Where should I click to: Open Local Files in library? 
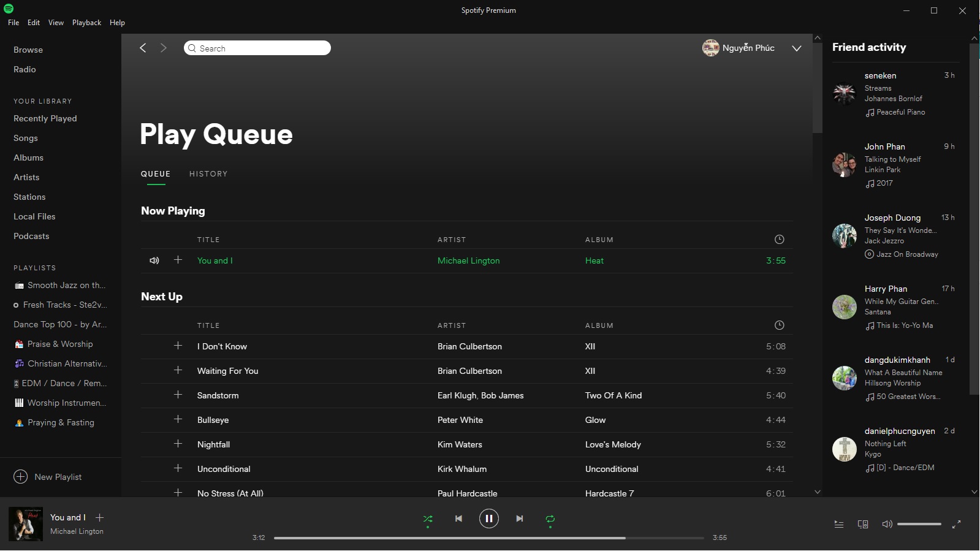pos(34,216)
